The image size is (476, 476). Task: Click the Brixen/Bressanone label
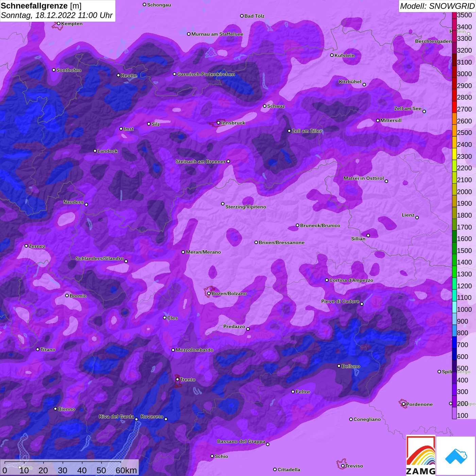tap(282, 242)
